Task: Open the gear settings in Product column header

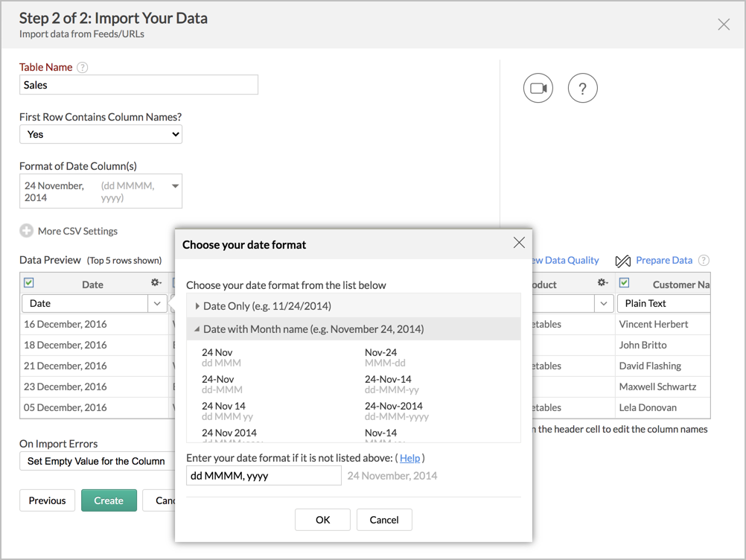Action: 603,283
